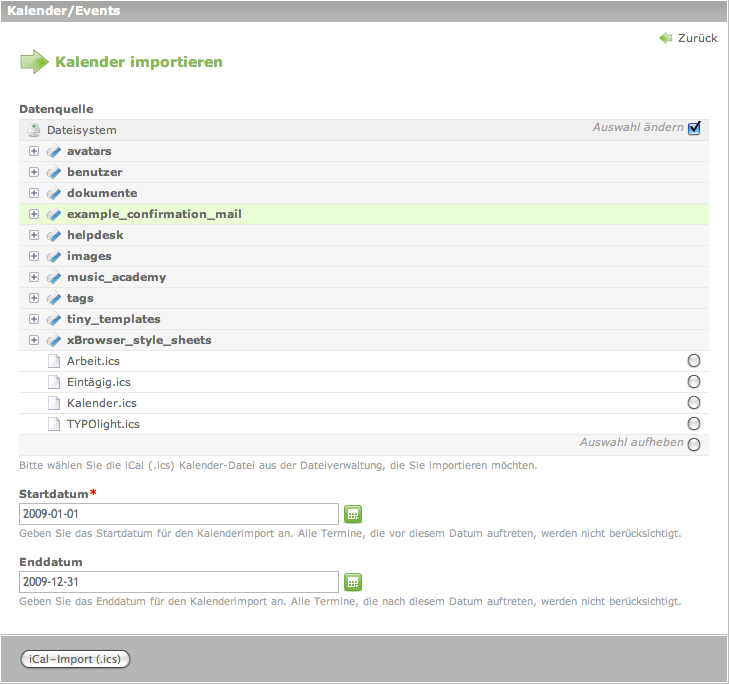Click the Dateisystem root icon
Viewport: 729px width, 684px height.
tap(34, 130)
